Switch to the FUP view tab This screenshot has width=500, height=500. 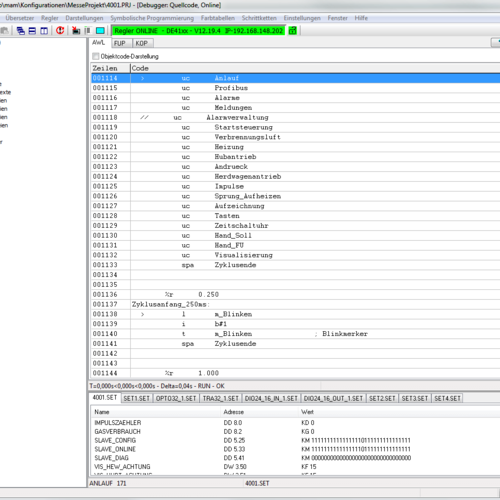click(120, 43)
